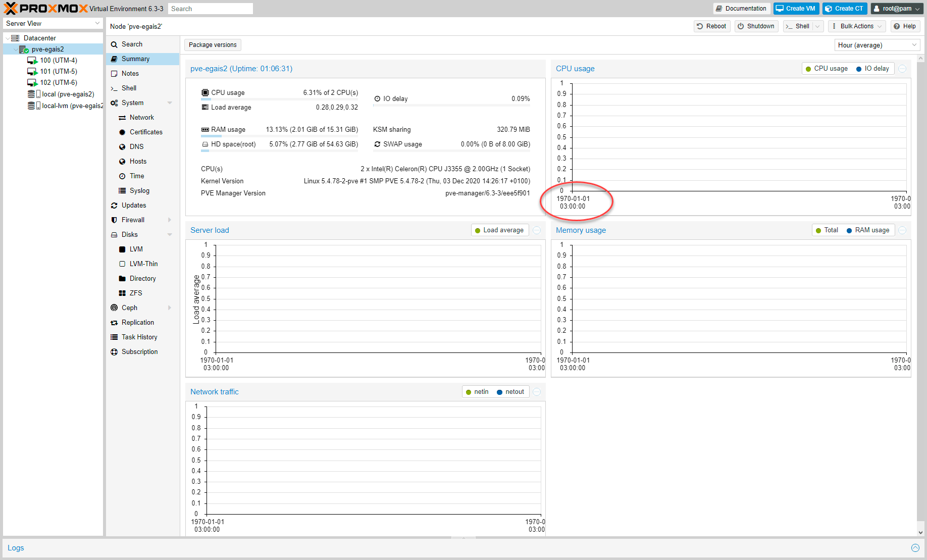Screen dimensions: 927x560
Task: Toggle IO delay series in CPU chart
Action: (x=872, y=69)
